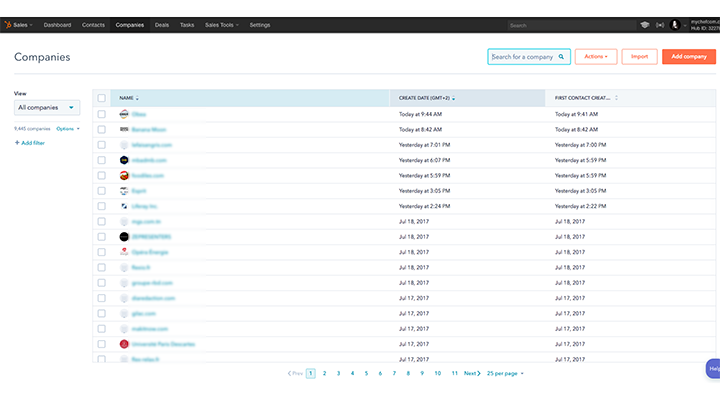Jump to page 2 in pagination
The height and width of the screenshot is (400, 720).
[324, 373]
